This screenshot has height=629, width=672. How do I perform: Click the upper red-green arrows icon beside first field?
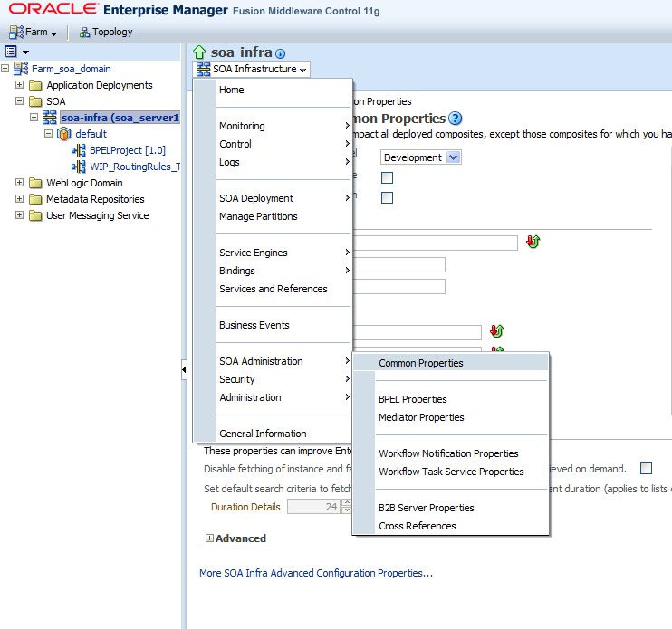pyautogui.click(x=533, y=242)
